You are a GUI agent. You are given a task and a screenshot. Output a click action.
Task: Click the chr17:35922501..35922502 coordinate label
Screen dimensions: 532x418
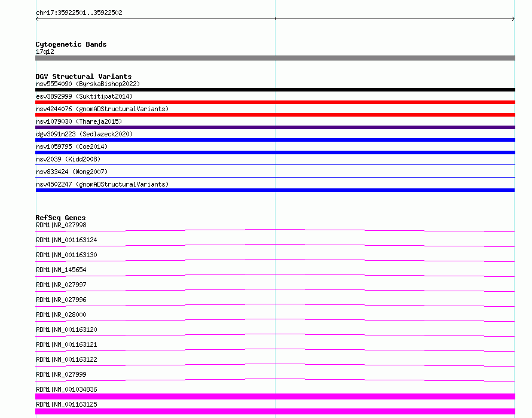(x=79, y=13)
